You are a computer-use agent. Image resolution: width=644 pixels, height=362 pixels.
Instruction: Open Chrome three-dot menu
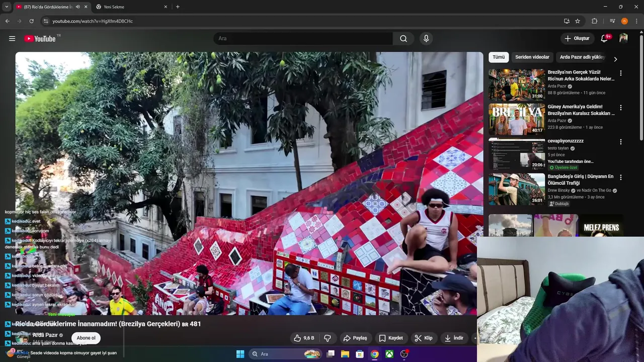coord(636,21)
